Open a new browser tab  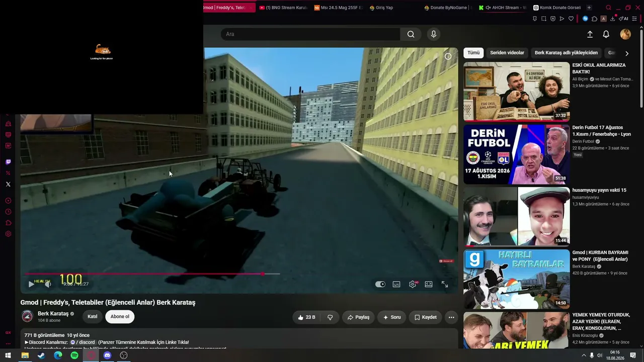pos(589,8)
